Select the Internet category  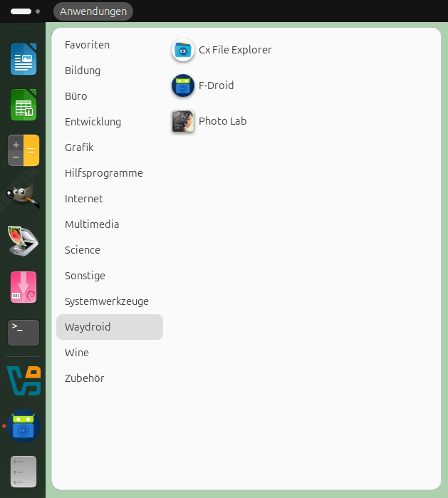[84, 199]
